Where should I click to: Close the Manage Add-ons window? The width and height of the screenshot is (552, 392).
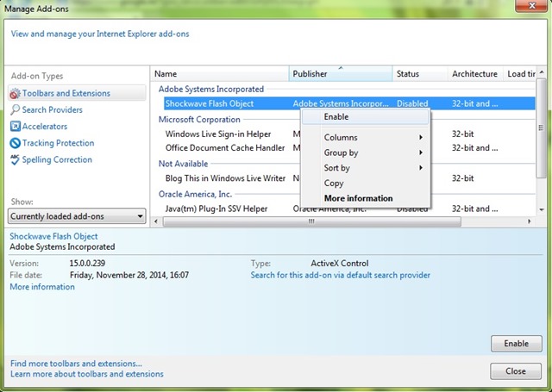534,9
